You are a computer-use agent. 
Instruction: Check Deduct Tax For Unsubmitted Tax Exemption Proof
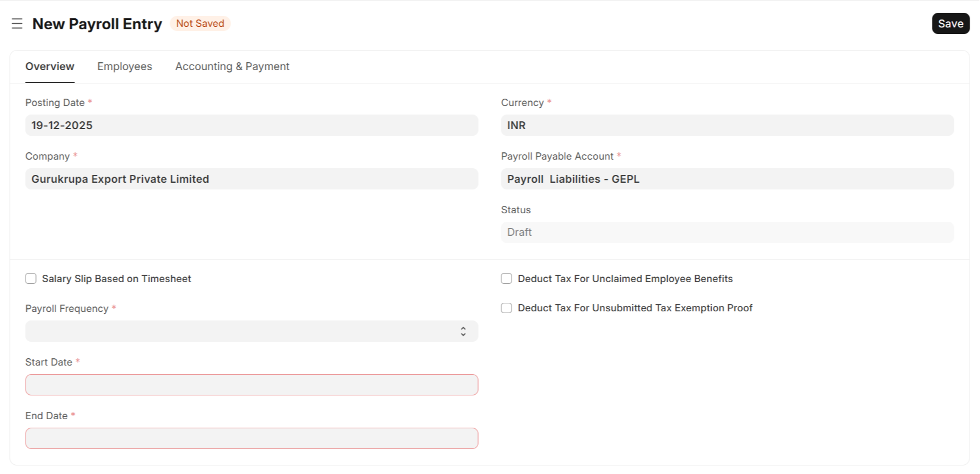[x=507, y=308]
